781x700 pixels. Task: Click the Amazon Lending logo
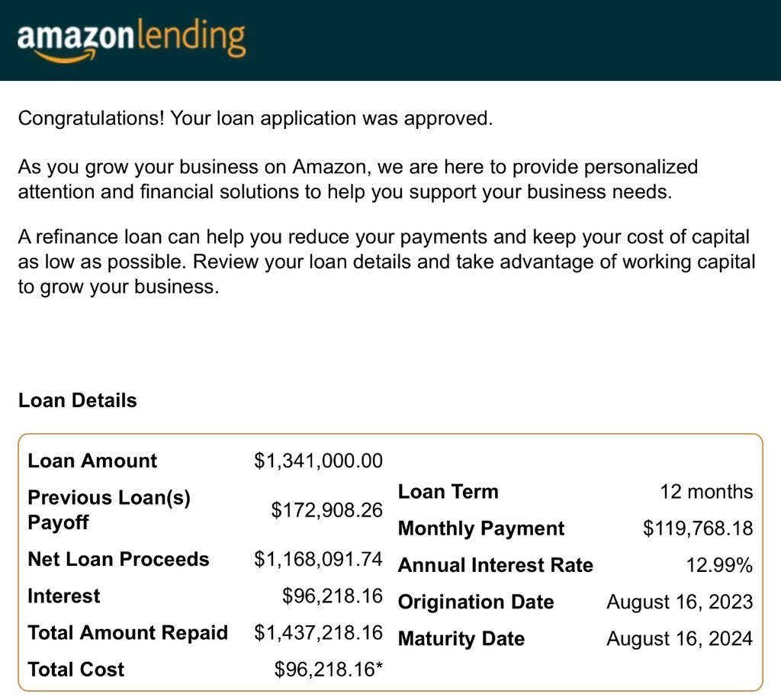click(131, 40)
